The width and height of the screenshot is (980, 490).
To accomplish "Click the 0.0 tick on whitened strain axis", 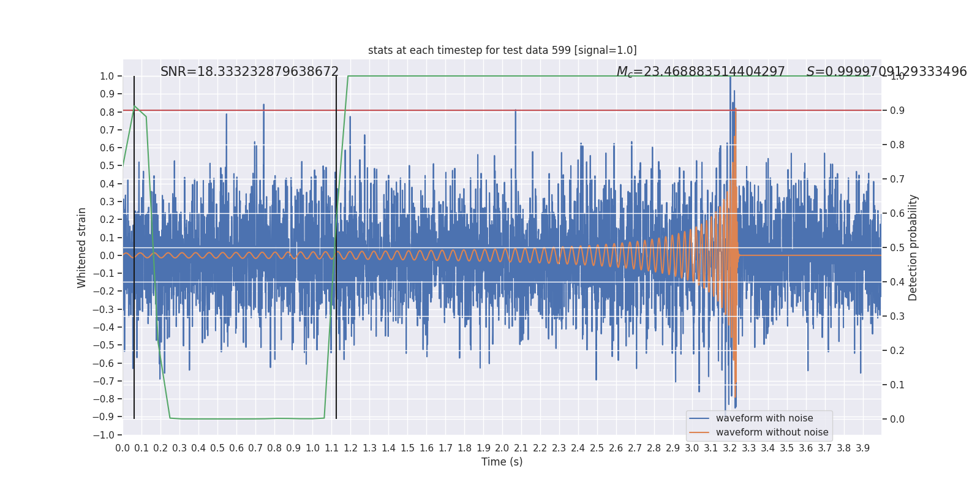I will [x=108, y=255].
